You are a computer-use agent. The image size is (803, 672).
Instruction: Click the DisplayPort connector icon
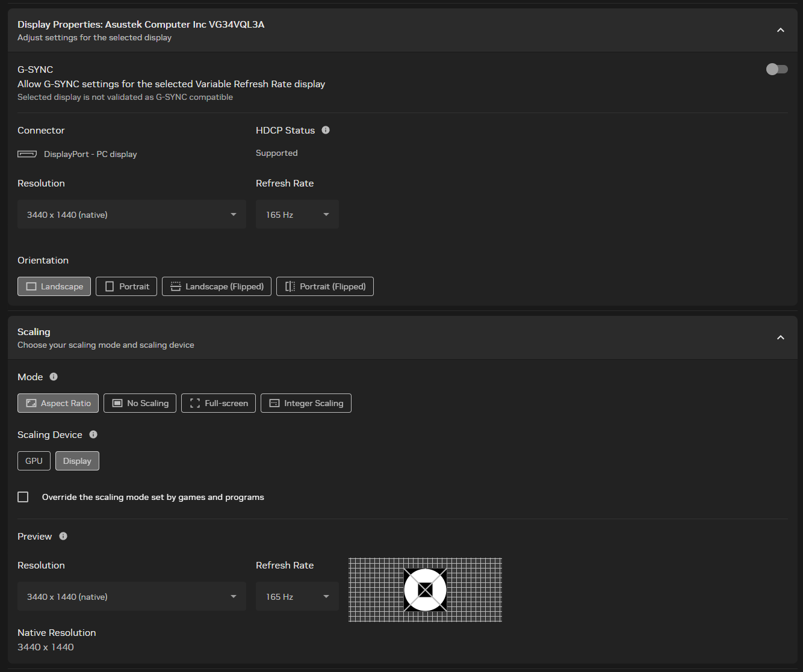[x=27, y=154]
